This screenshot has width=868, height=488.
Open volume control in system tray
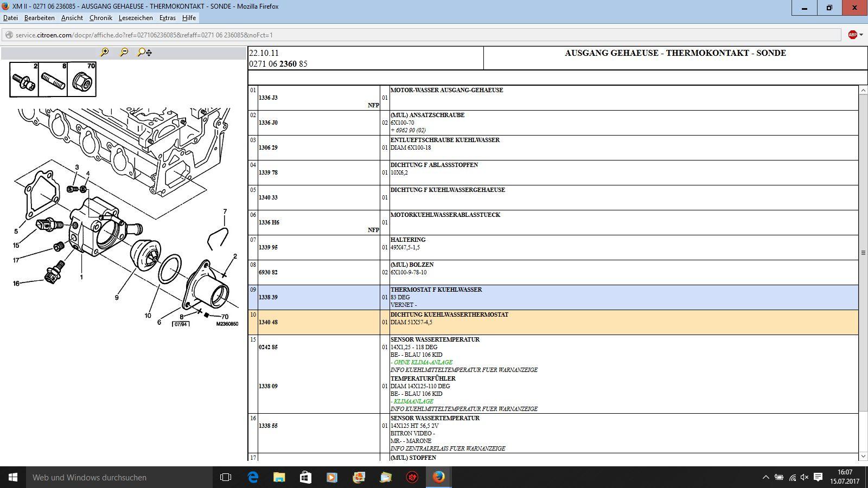(805, 478)
